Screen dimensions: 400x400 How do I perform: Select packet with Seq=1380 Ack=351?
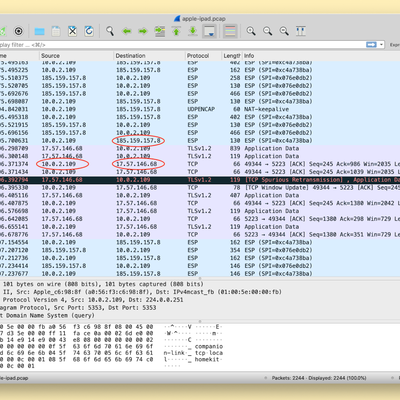tap(200, 235)
